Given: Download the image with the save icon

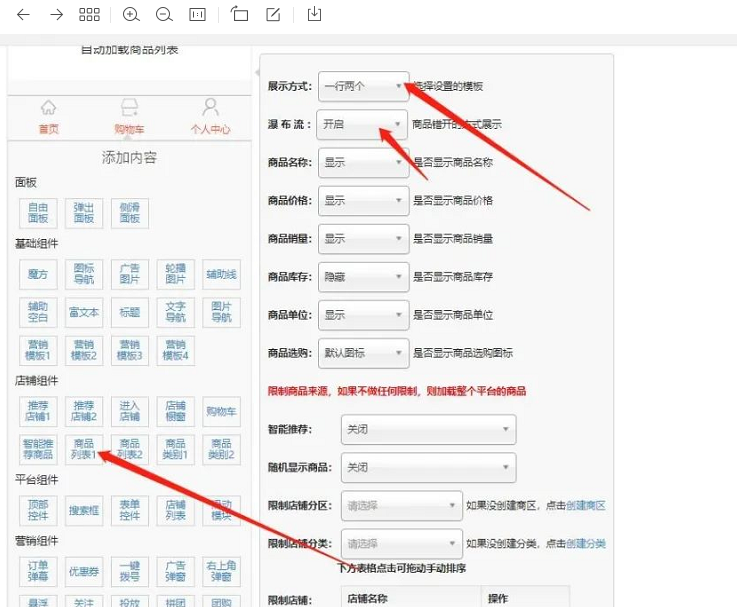Looking at the screenshot, I should coord(315,15).
